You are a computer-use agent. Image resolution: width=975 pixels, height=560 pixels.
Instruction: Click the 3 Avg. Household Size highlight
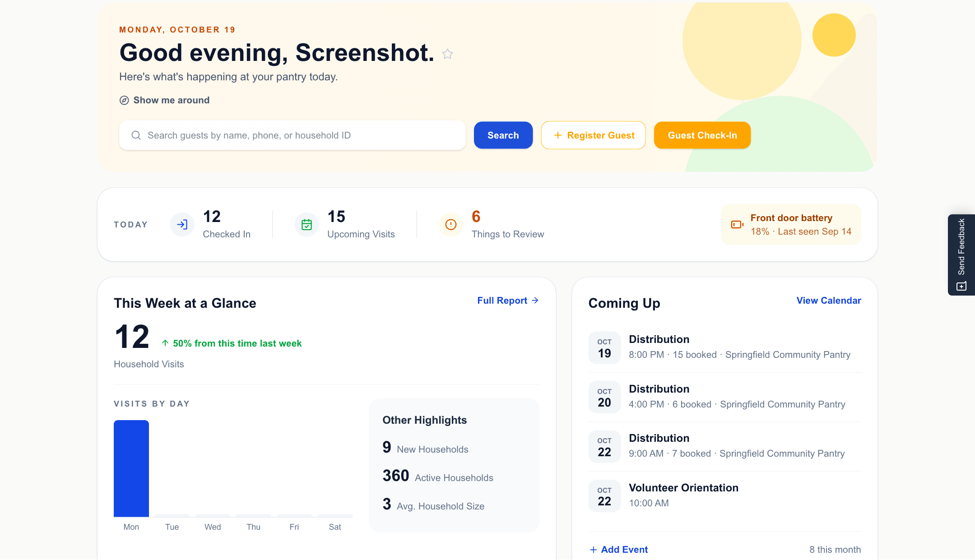(x=433, y=504)
